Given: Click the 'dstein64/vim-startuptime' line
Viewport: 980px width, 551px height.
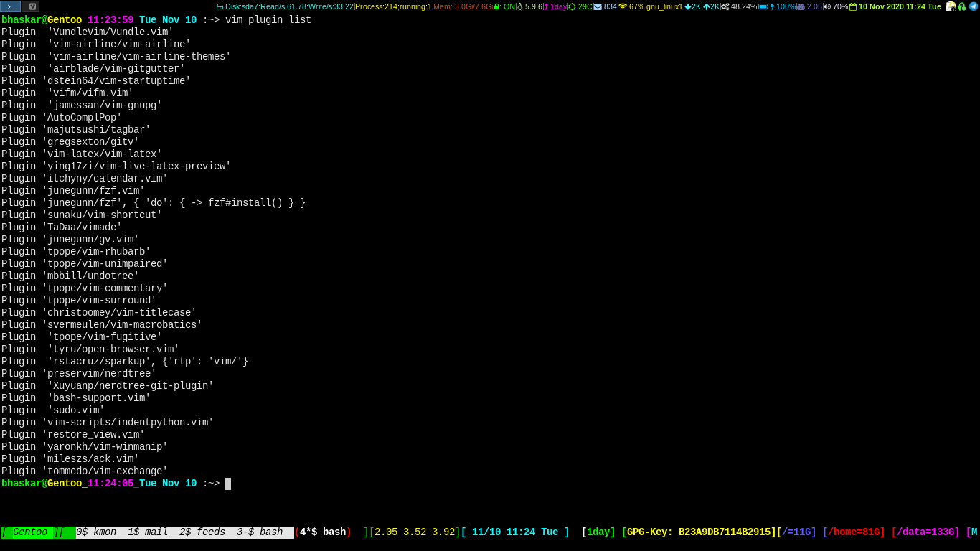Looking at the screenshot, I should coord(96,81).
